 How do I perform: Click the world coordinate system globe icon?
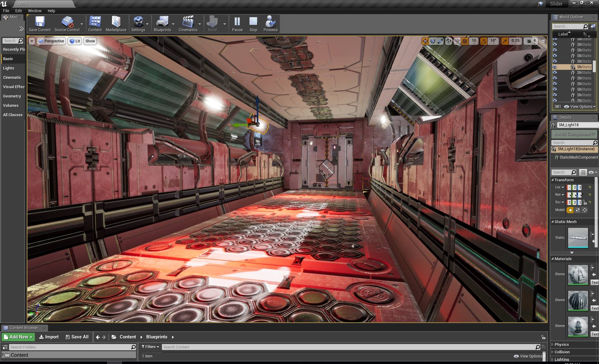click(x=448, y=41)
